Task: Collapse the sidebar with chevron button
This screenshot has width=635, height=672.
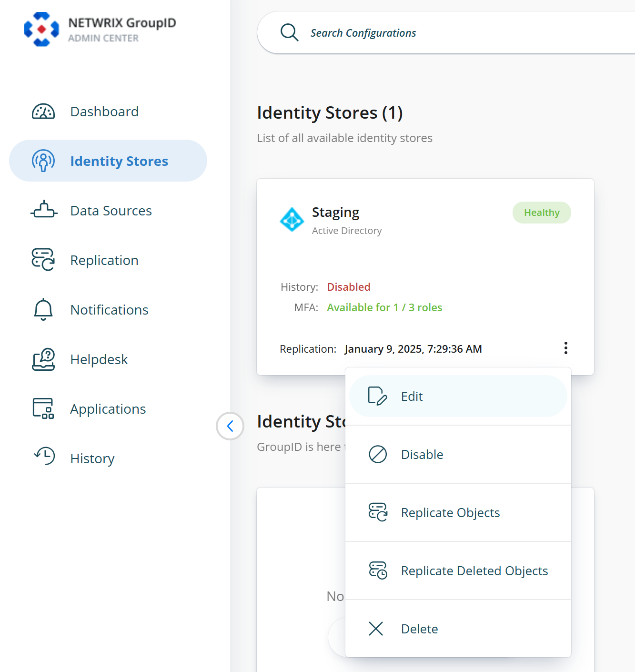Action: pyautogui.click(x=230, y=426)
